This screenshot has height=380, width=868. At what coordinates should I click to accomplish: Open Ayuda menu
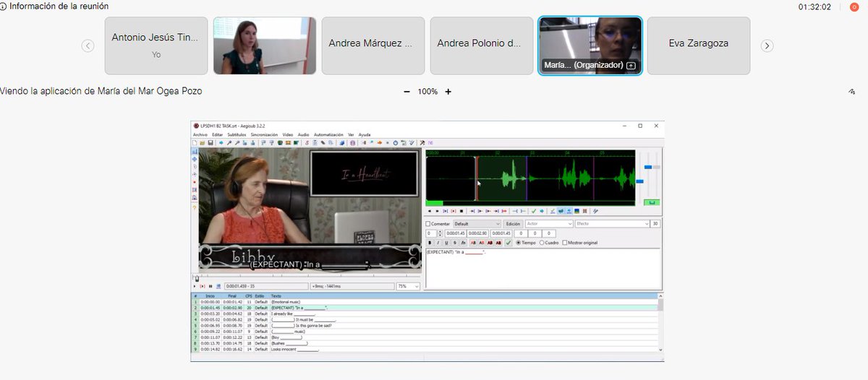click(x=365, y=134)
